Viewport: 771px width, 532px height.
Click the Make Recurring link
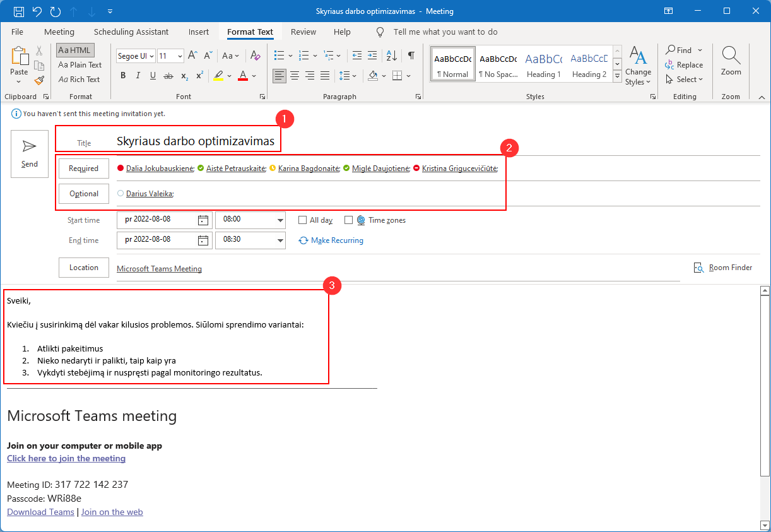click(x=336, y=240)
